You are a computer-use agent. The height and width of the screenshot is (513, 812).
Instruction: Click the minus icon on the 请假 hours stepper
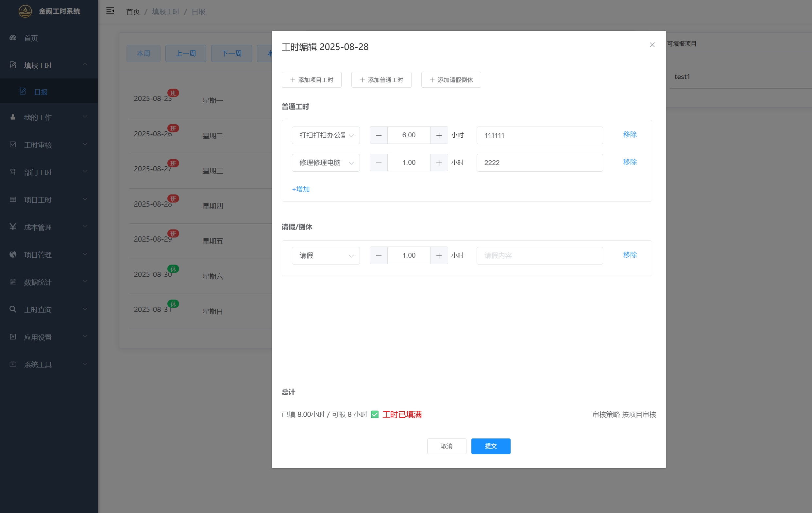378,256
